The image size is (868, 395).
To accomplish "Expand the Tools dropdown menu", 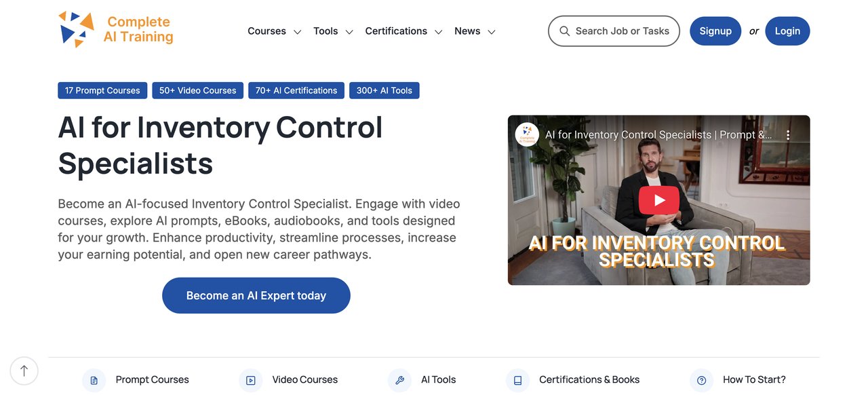I will pyautogui.click(x=333, y=31).
